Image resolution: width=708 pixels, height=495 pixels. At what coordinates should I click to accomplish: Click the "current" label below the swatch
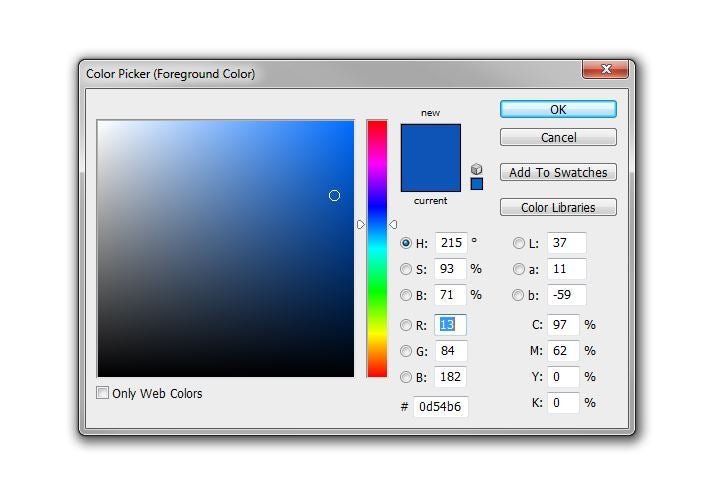click(430, 201)
